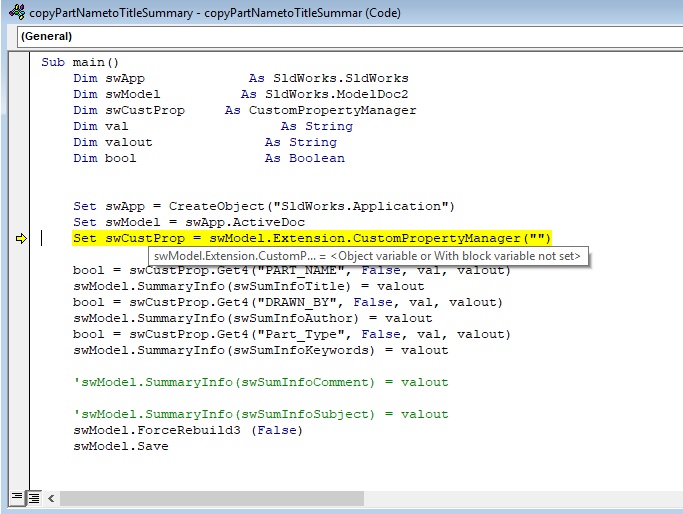This screenshot has width=683, height=514.
Task: Click the 'Object variable not set' tooltip
Action: coord(368,256)
